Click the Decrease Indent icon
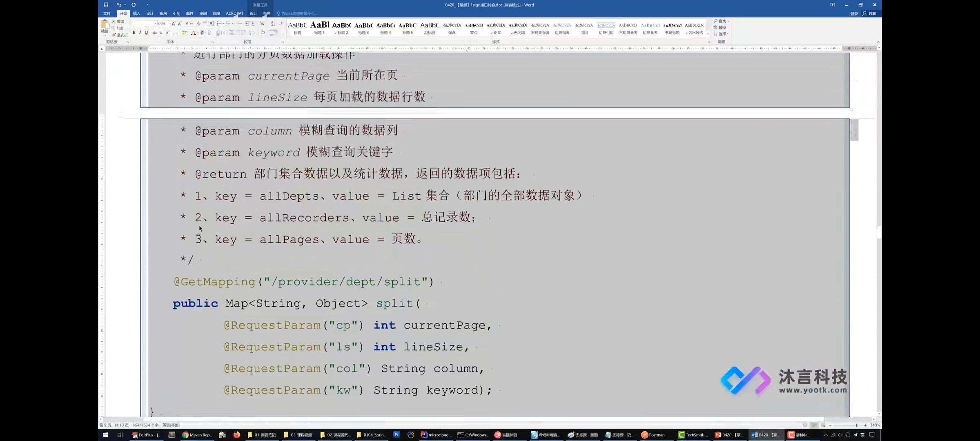The image size is (980, 441). point(247,24)
